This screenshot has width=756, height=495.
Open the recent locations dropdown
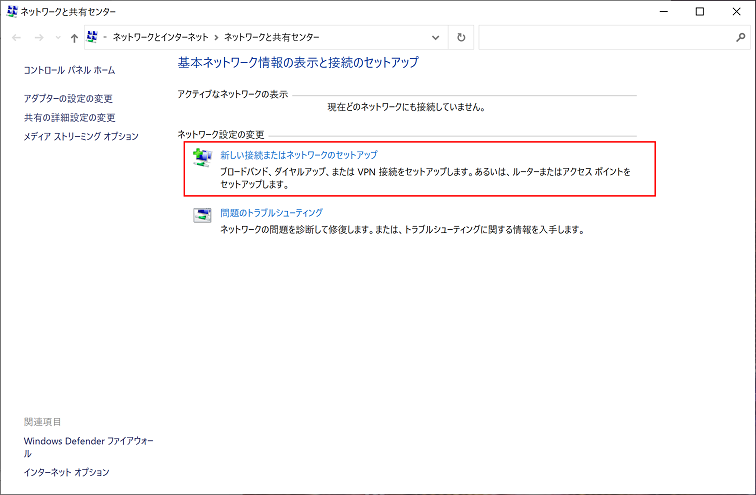coord(57,37)
